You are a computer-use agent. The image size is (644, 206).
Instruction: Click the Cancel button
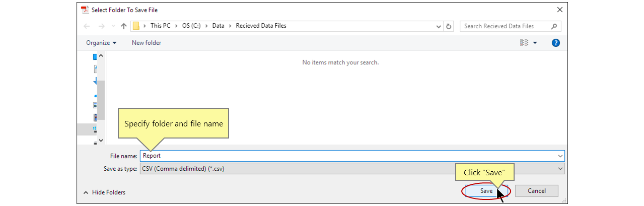point(536,191)
